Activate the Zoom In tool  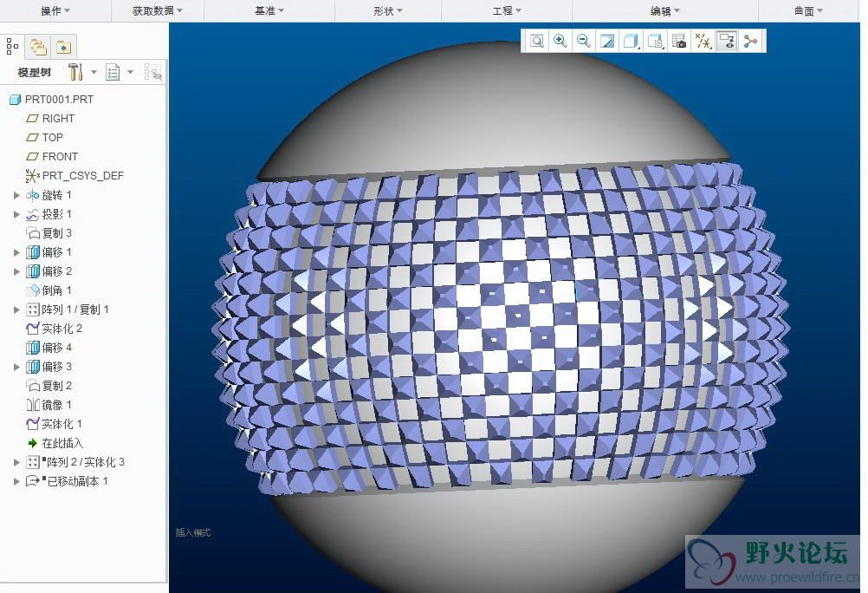coord(560,41)
